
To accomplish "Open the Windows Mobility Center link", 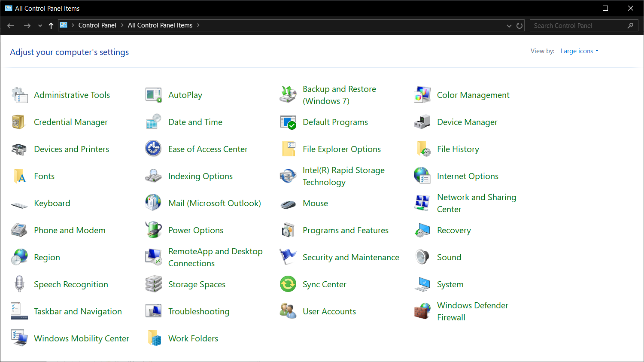I will (x=82, y=338).
